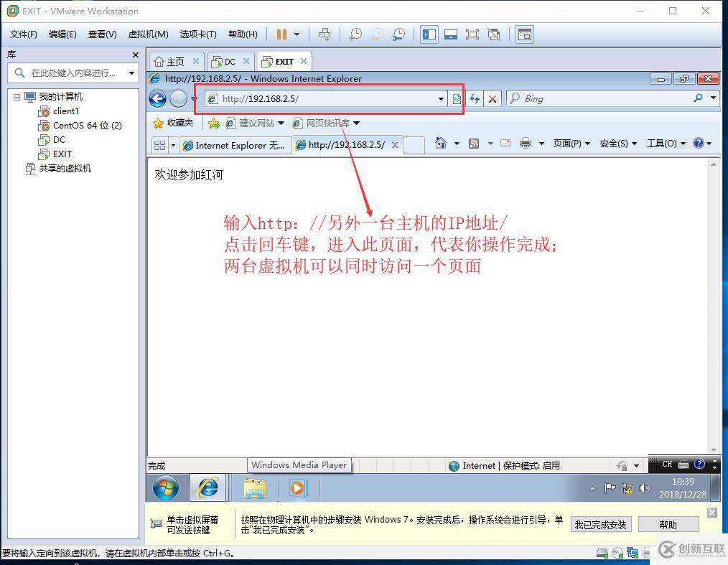
Task: Click the IE forward button
Action: (178, 98)
